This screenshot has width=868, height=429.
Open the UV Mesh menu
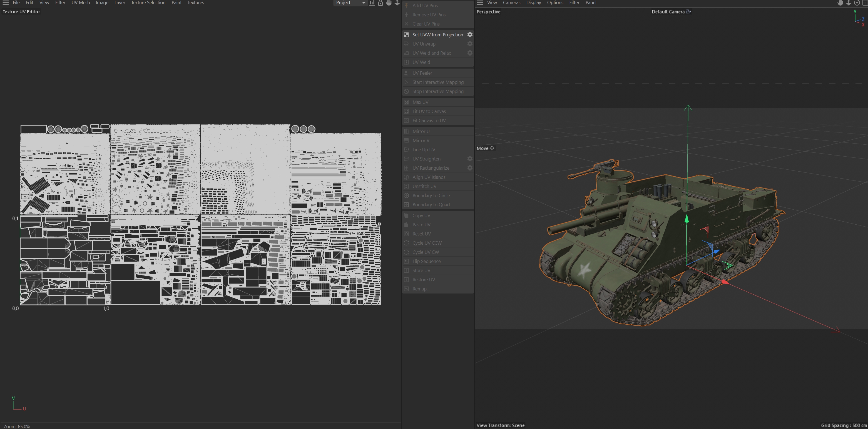pyautogui.click(x=81, y=3)
